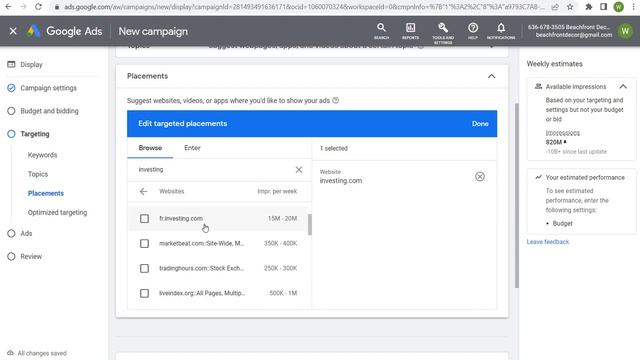Open the Chrome three-dot menu
This screenshot has height=360, width=640.
[633, 7]
